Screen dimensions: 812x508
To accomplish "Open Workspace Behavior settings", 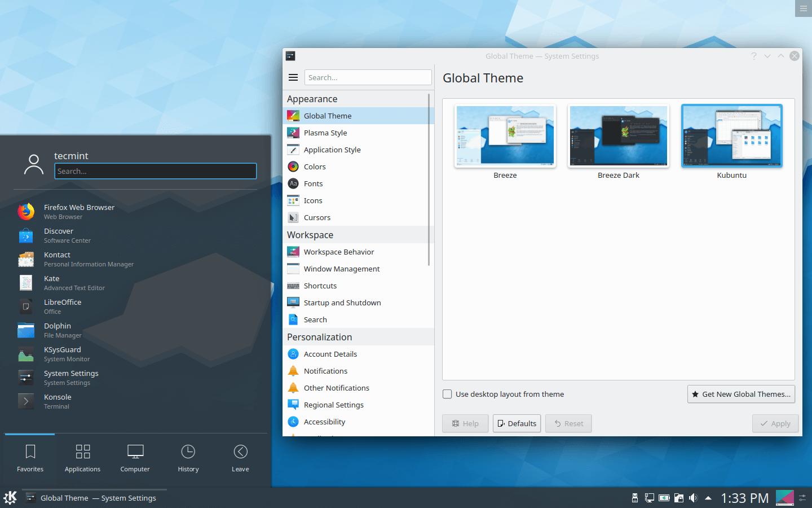I will pyautogui.click(x=339, y=252).
